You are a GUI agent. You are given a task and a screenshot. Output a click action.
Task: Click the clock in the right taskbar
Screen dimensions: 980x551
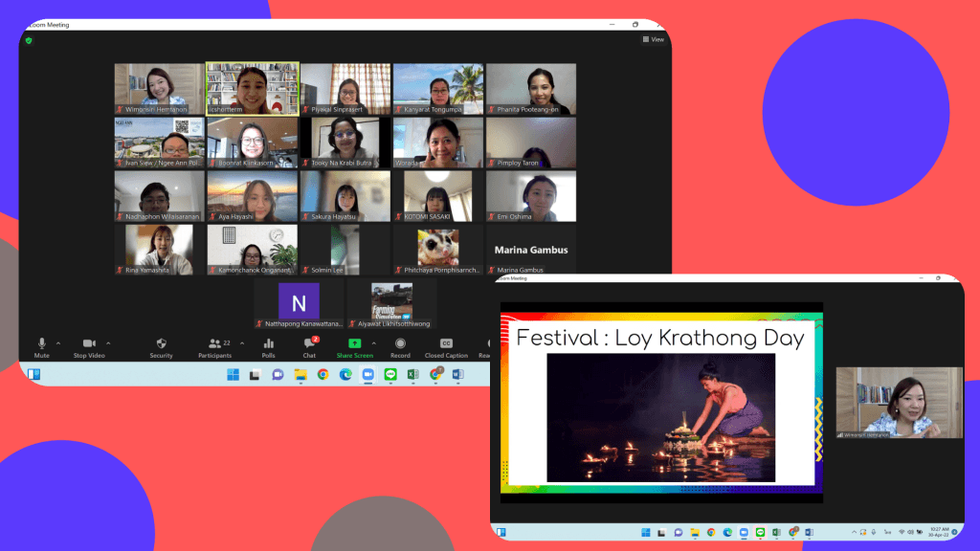[939, 531]
